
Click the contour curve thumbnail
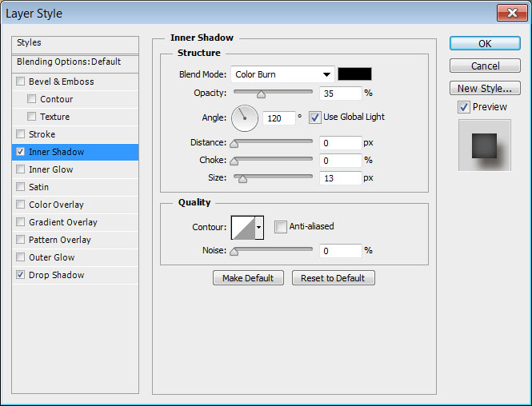[243, 228]
